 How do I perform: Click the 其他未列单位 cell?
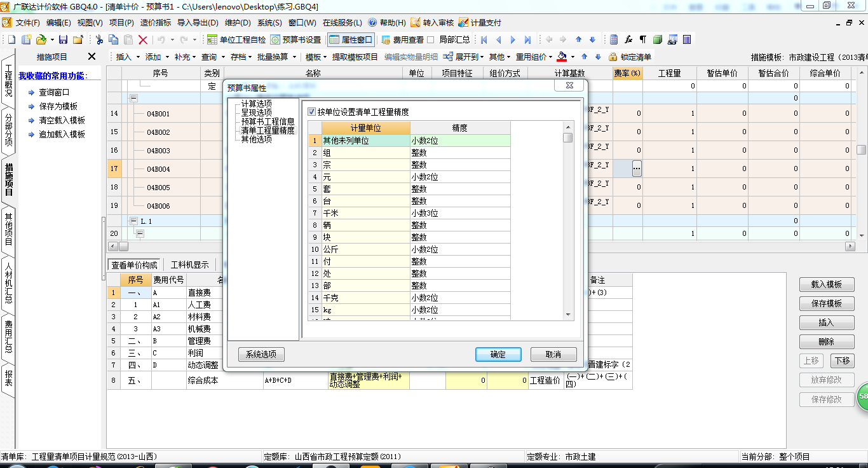[365, 141]
